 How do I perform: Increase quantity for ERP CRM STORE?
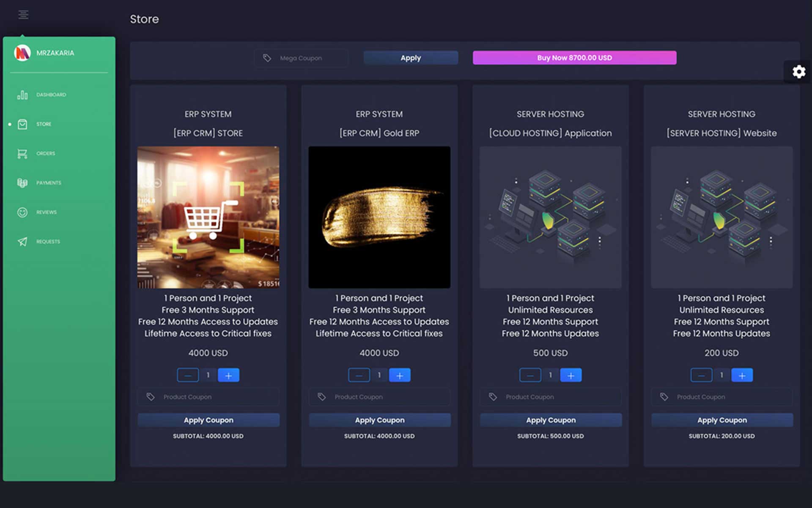pyautogui.click(x=229, y=375)
